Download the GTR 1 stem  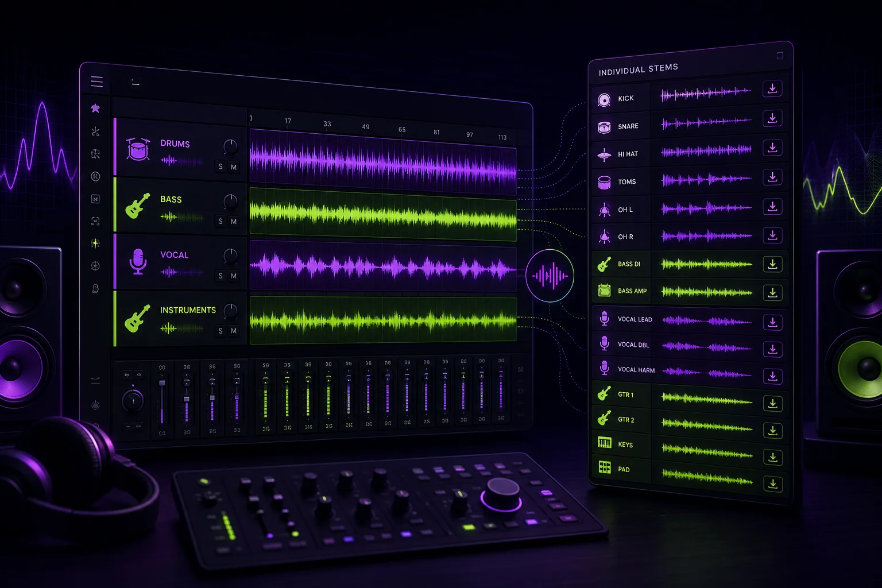coord(772,404)
